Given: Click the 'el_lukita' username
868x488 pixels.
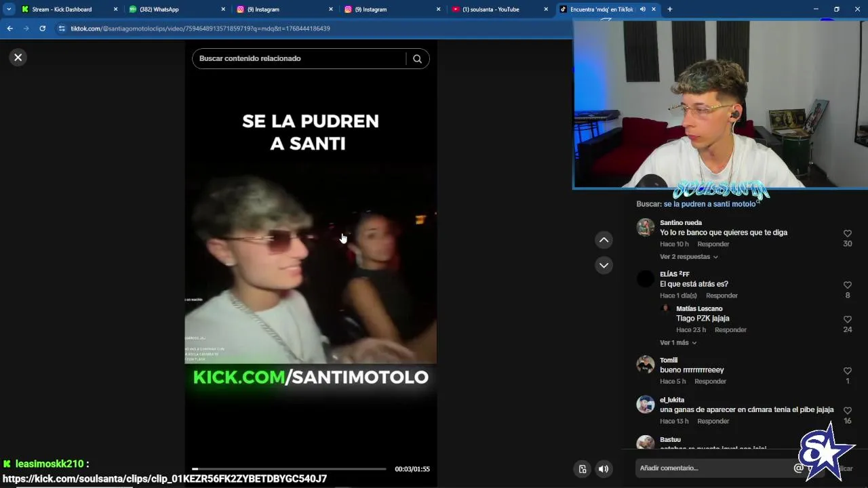Looking at the screenshot, I should coord(672,400).
